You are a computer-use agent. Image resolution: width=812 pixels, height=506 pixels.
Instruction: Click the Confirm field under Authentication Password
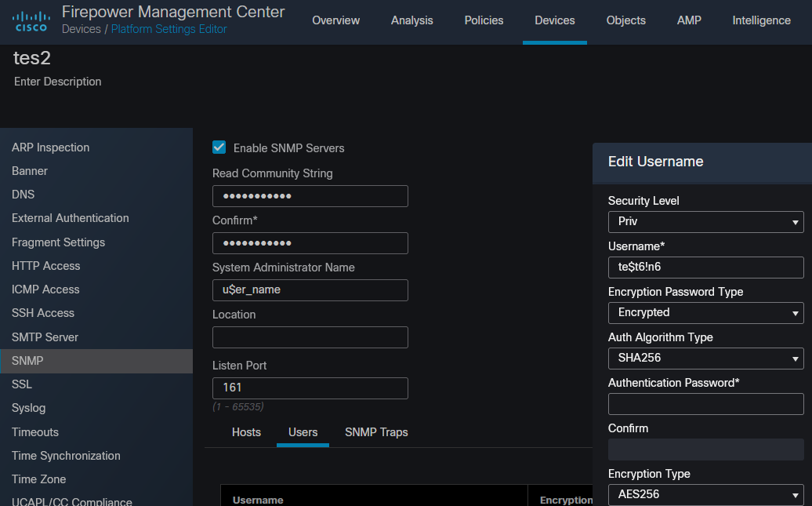pyautogui.click(x=705, y=450)
